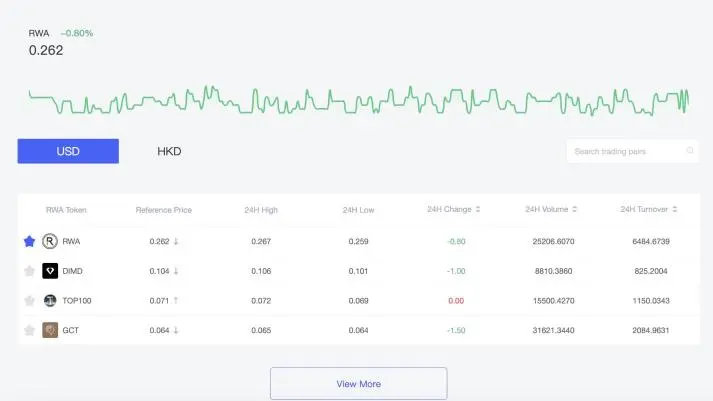
Task: Click the GCT token logo icon
Action: coord(50,330)
